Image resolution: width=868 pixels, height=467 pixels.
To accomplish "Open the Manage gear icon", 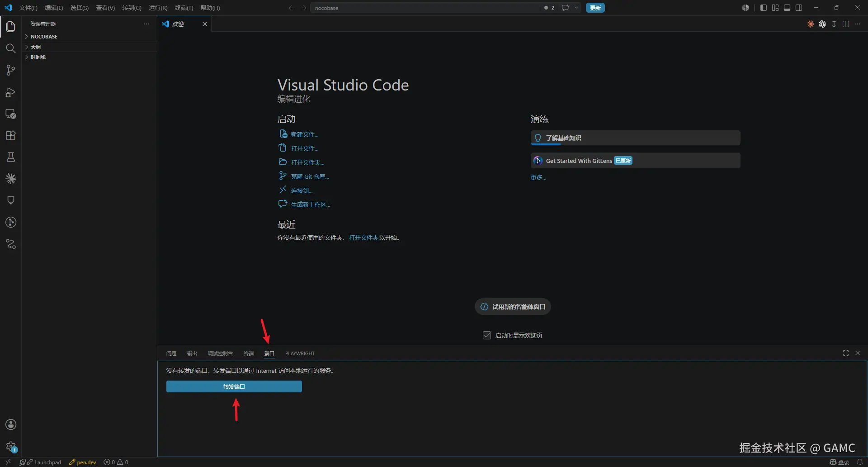I will click(11, 446).
